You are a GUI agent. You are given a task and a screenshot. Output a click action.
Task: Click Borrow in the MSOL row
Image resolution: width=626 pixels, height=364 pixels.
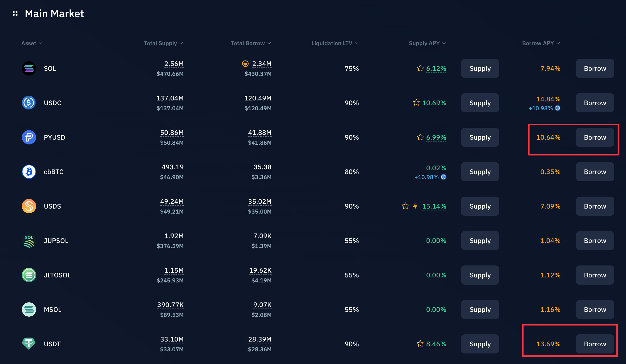pyautogui.click(x=595, y=309)
